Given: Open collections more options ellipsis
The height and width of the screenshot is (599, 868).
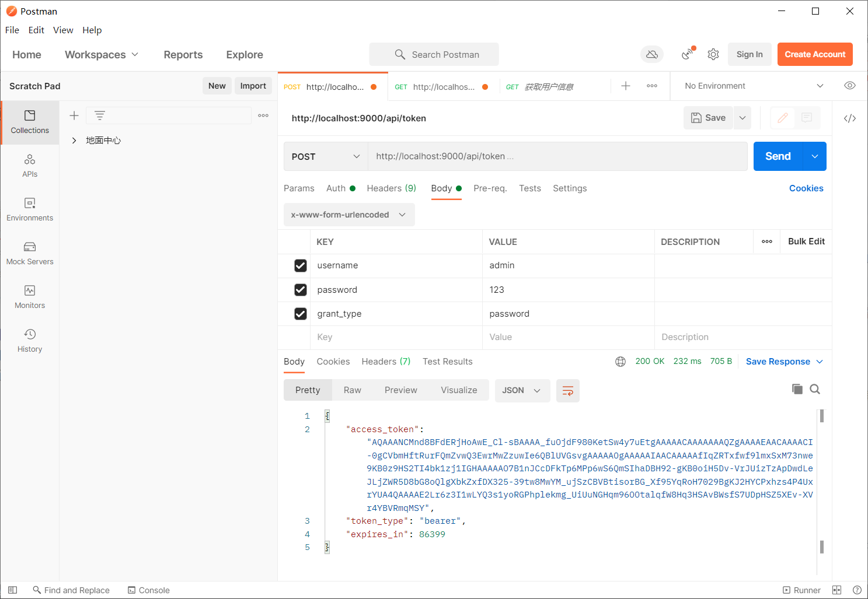Looking at the screenshot, I should coord(263,115).
